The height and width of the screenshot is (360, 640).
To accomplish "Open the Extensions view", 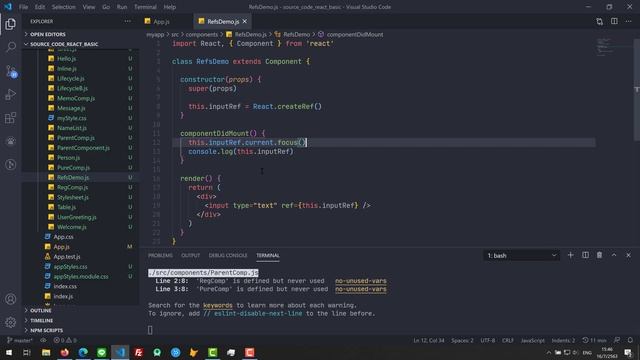I will 11,118.
